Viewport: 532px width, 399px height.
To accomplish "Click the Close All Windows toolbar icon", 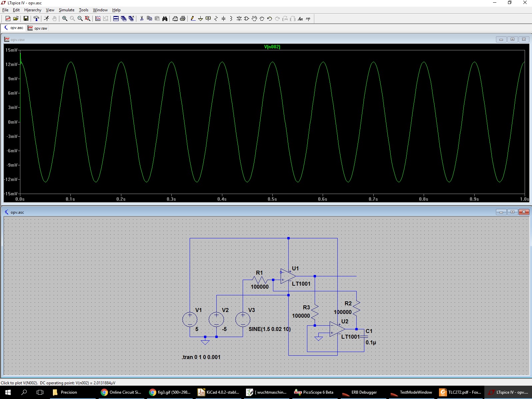I will [131, 19].
